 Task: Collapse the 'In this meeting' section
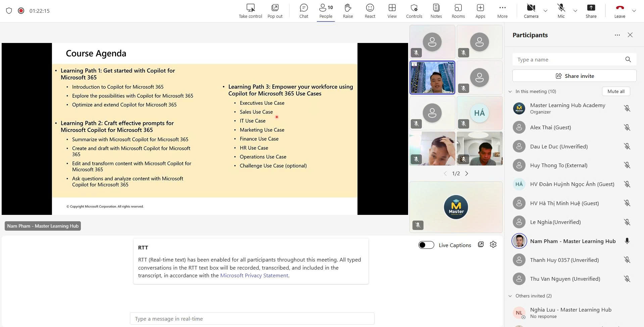pos(510,91)
